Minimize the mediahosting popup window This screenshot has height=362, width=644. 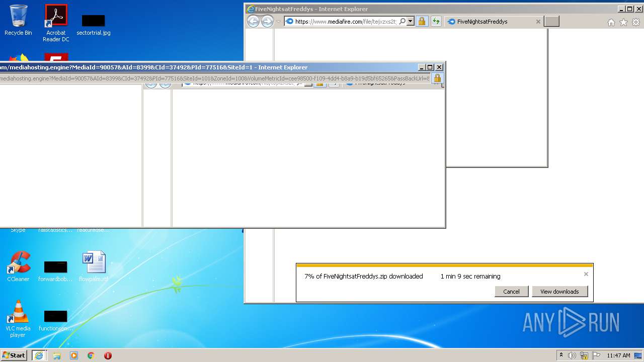[x=422, y=67]
